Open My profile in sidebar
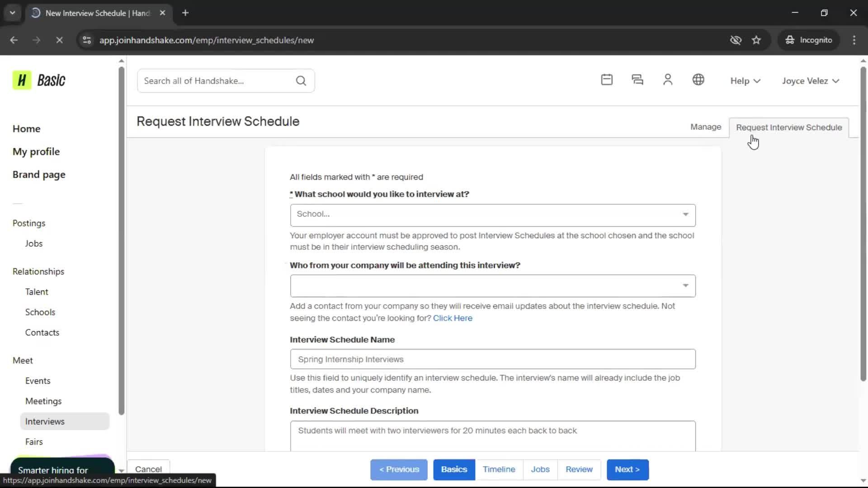This screenshot has height=488, width=868. tap(36, 152)
